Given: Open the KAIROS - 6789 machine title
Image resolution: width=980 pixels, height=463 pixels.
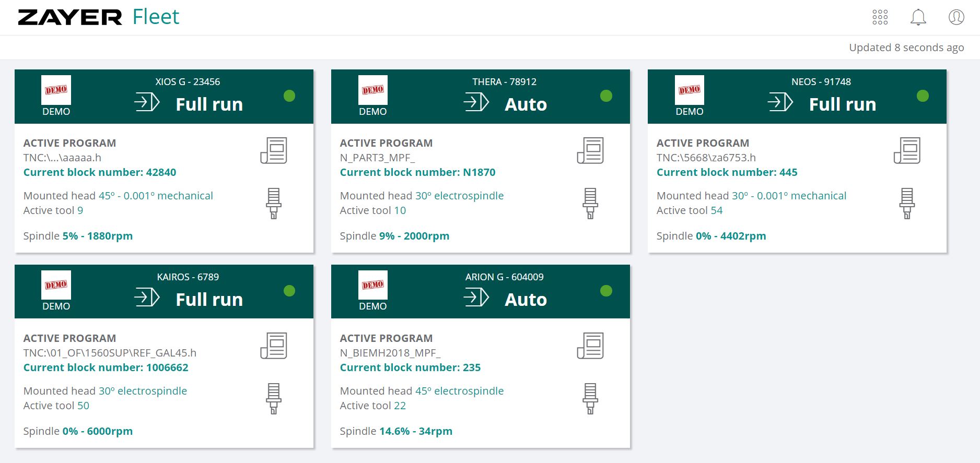Looking at the screenshot, I should (188, 277).
